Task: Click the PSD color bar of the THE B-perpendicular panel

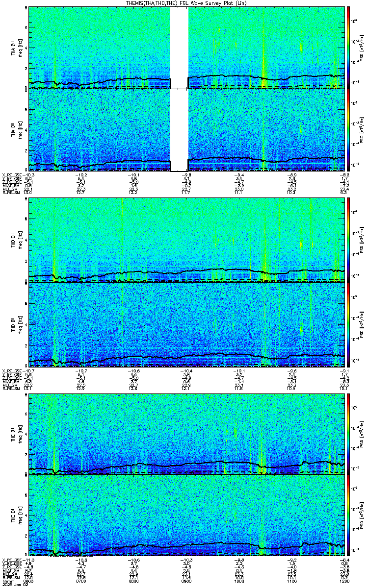Action: (348, 433)
